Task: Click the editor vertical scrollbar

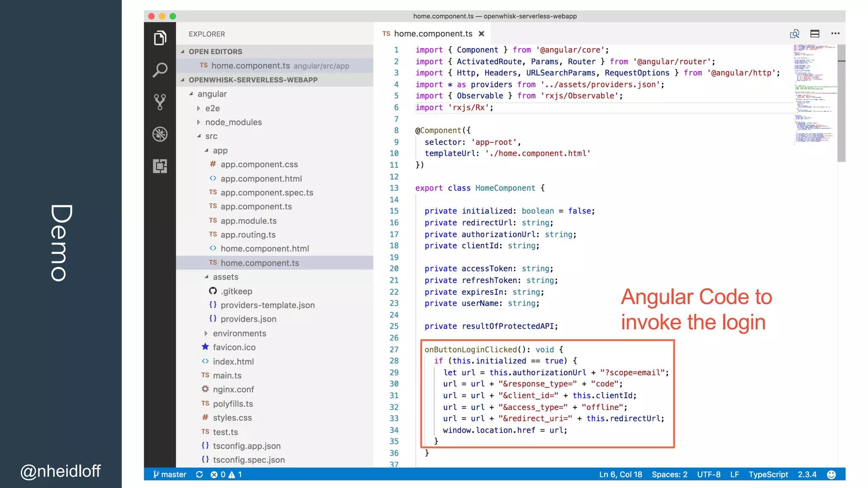Action: coord(841,104)
